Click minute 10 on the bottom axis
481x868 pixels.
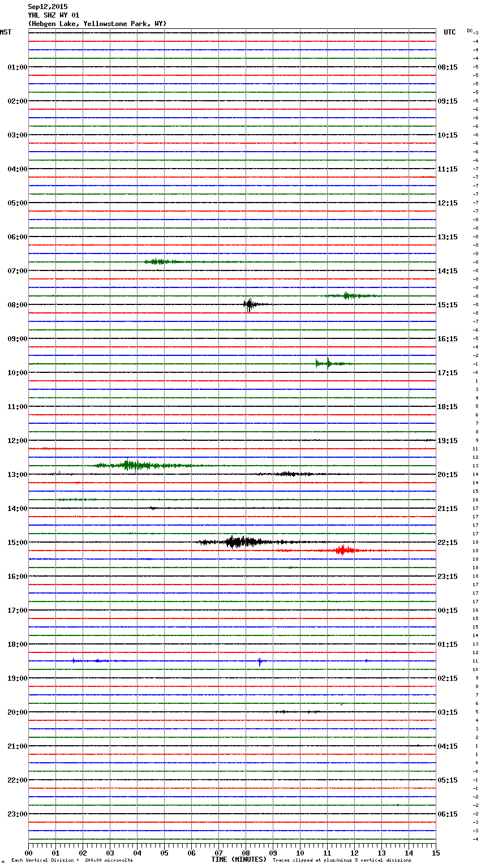click(x=300, y=853)
